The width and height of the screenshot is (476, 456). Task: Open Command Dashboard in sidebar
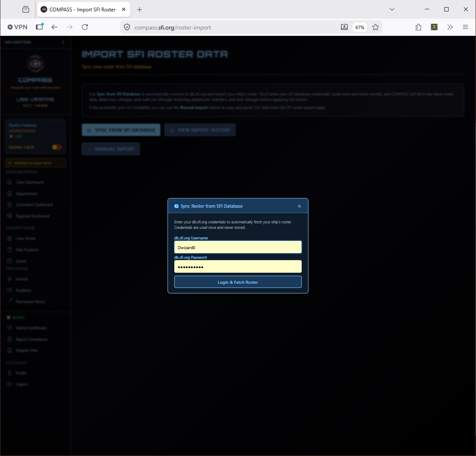tap(34, 205)
